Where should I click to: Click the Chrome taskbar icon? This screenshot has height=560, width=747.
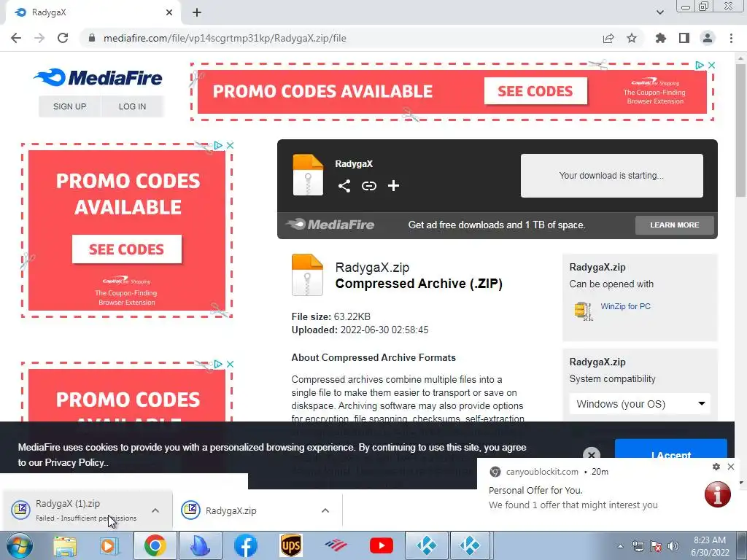(x=155, y=545)
